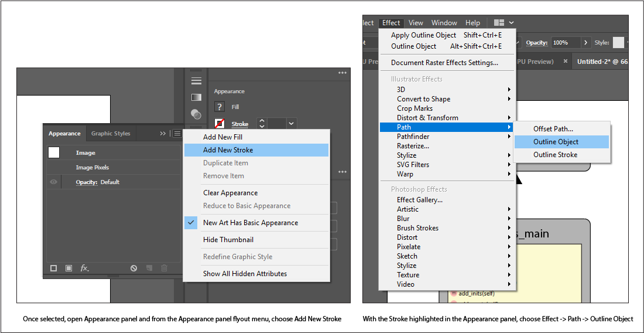Click Document Raster Effects Settings entry
644x333 pixels.
coord(444,63)
